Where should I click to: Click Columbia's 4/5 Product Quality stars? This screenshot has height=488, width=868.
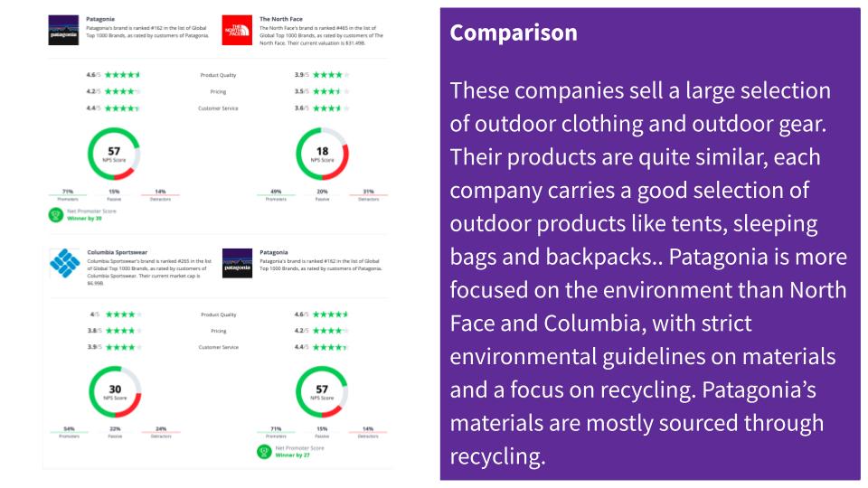tap(121, 314)
